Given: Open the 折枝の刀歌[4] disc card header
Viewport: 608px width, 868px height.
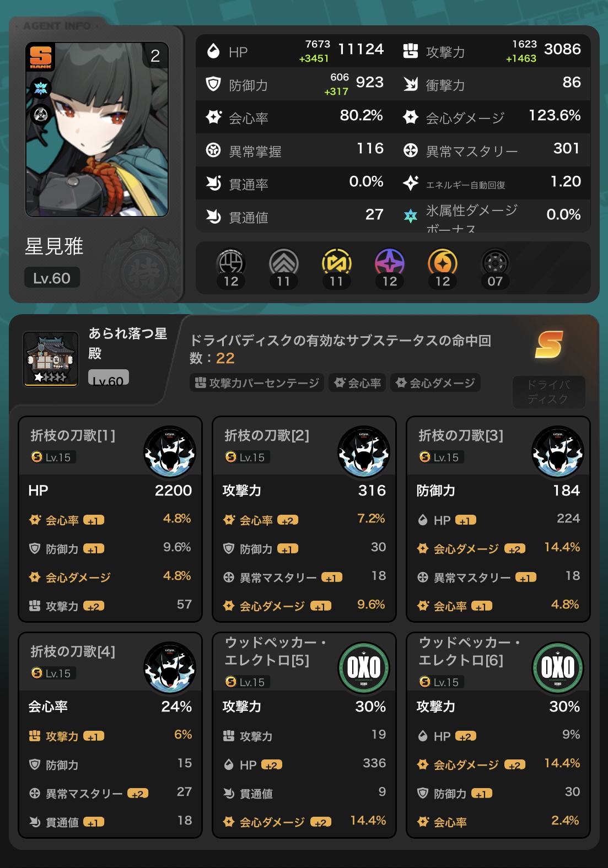Looking at the screenshot, I should pyautogui.click(x=110, y=662).
